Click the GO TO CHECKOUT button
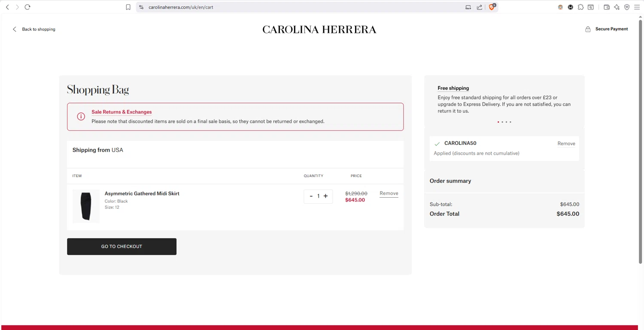 point(122,247)
